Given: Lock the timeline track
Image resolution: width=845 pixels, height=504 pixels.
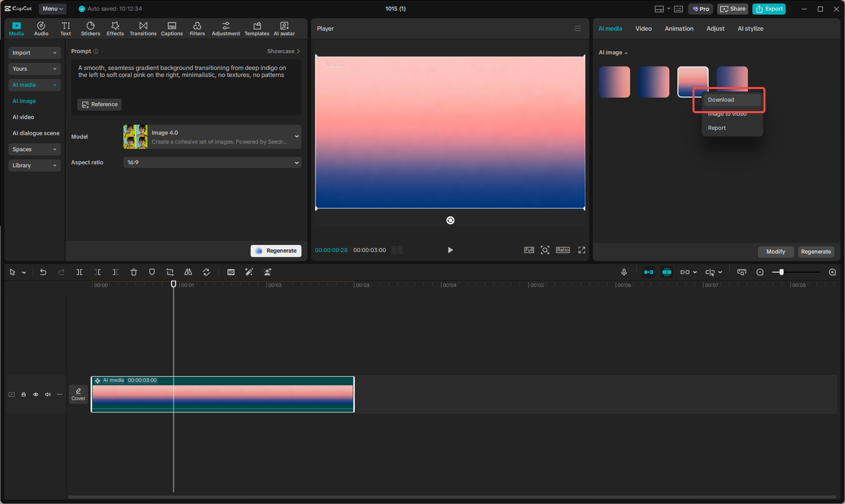Looking at the screenshot, I should pyautogui.click(x=24, y=394).
